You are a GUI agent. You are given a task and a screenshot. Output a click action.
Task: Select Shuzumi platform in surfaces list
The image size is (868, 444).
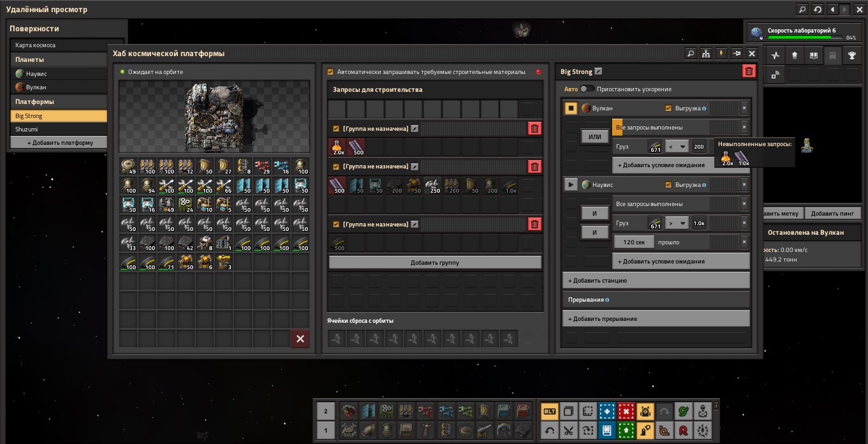tap(59, 129)
